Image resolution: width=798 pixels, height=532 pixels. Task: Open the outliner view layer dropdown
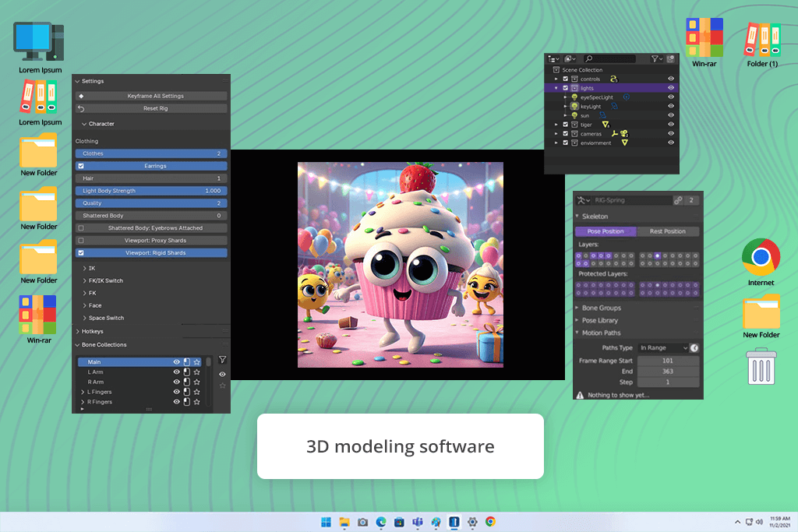coord(570,59)
